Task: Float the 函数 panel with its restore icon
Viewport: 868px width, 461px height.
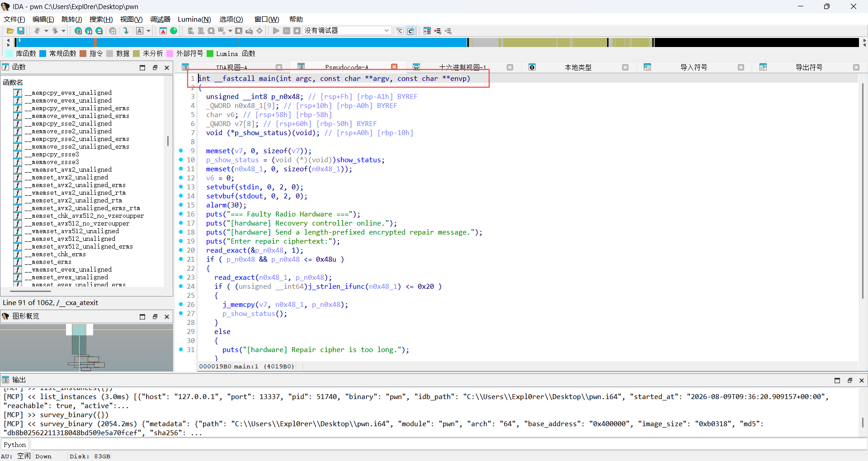Action: click(x=155, y=67)
